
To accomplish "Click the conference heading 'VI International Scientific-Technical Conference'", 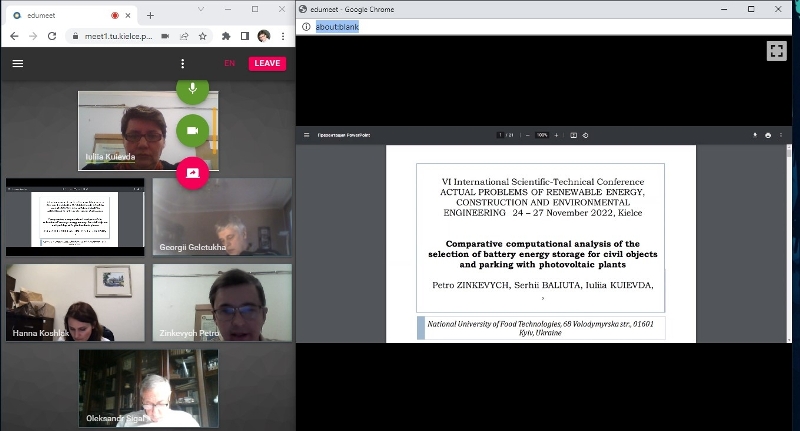I will [x=543, y=182].
